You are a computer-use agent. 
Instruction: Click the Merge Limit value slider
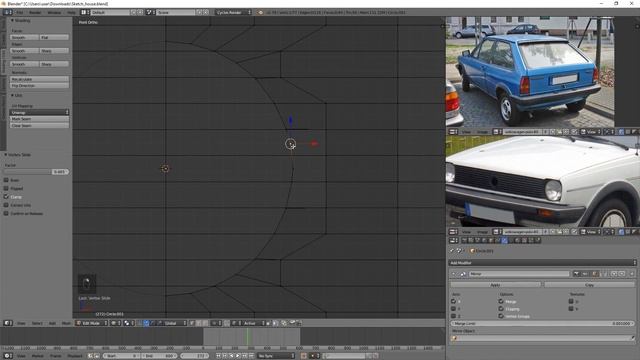point(543,323)
